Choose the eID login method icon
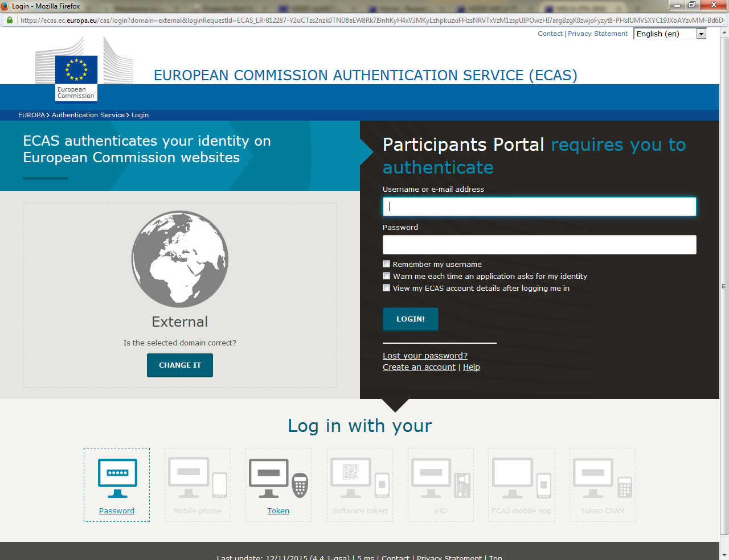The image size is (729, 560). (441, 479)
